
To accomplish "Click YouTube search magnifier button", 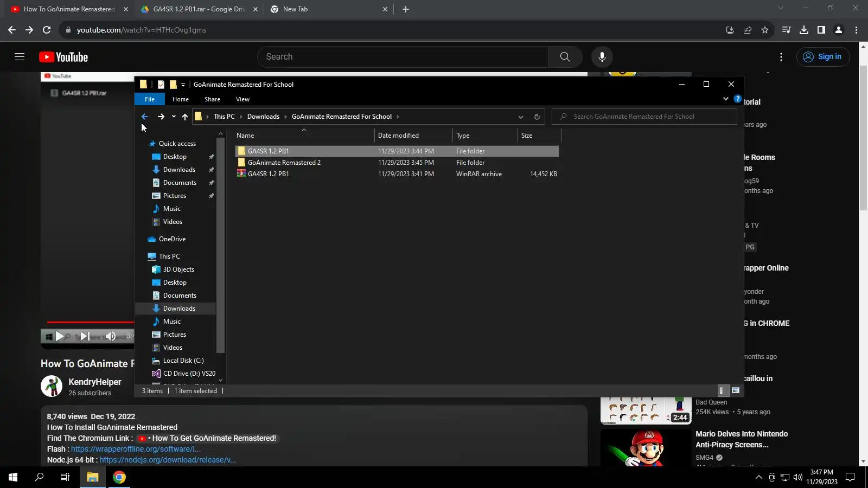I will [x=565, y=56].
